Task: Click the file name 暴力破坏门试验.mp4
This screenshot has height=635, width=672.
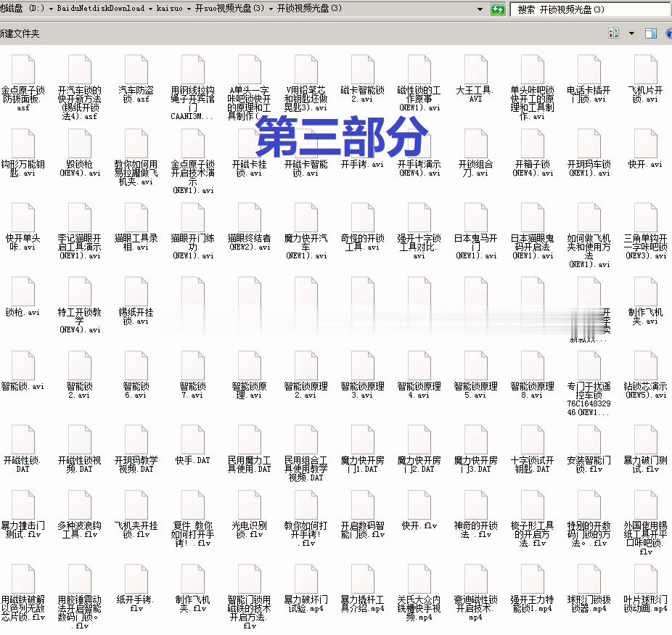Action: pyautogui.click(x=306, y=604)
